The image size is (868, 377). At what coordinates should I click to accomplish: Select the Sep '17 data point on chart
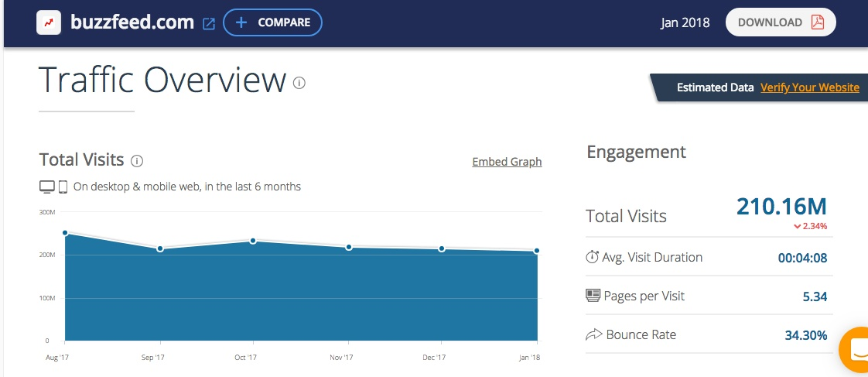(160, 248)
